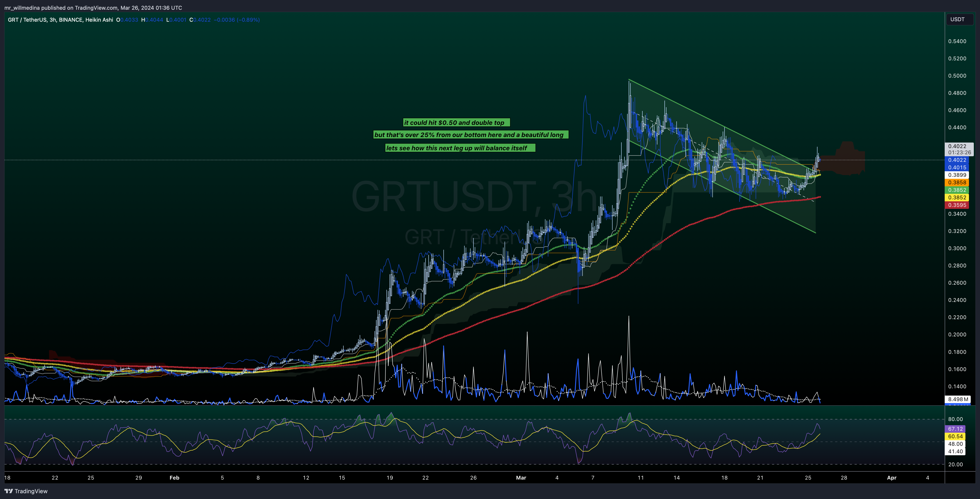Image resolution: width=980 pixels, height=499 pixels.
Task: Click the green 0.3852 moving average tag
Action: [x=957, y=190]
